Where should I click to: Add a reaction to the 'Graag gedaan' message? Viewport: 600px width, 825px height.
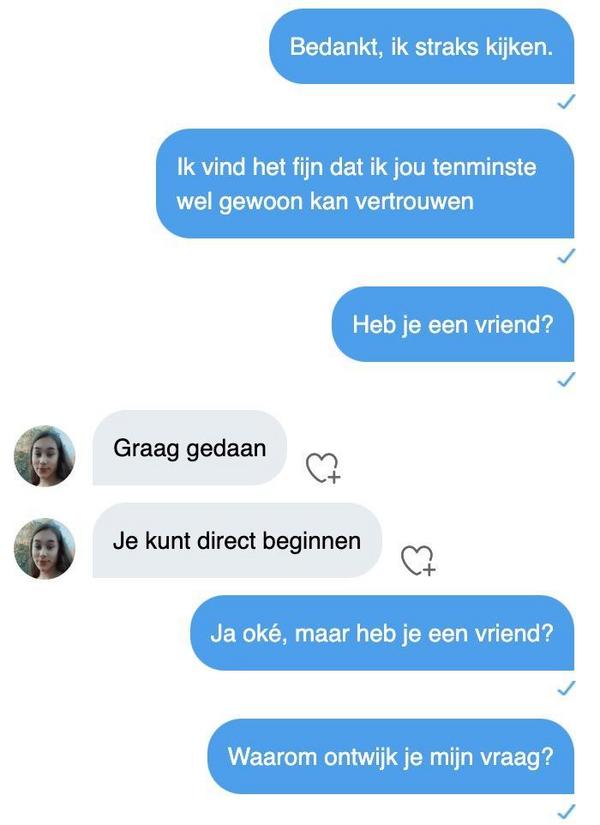coord(323,467)
